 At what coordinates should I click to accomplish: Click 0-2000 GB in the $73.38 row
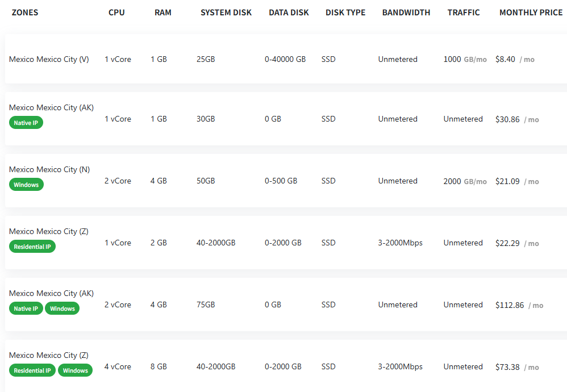[x=283, y=366]
